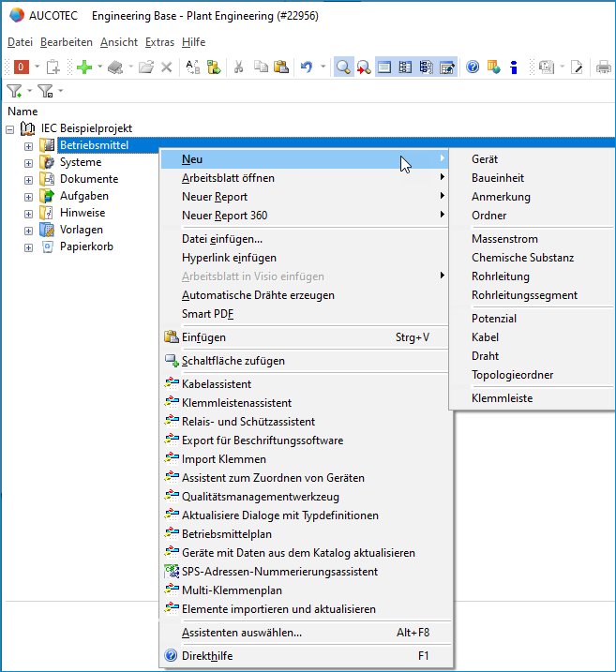Open the Extras menu

[x=159, y=42]
